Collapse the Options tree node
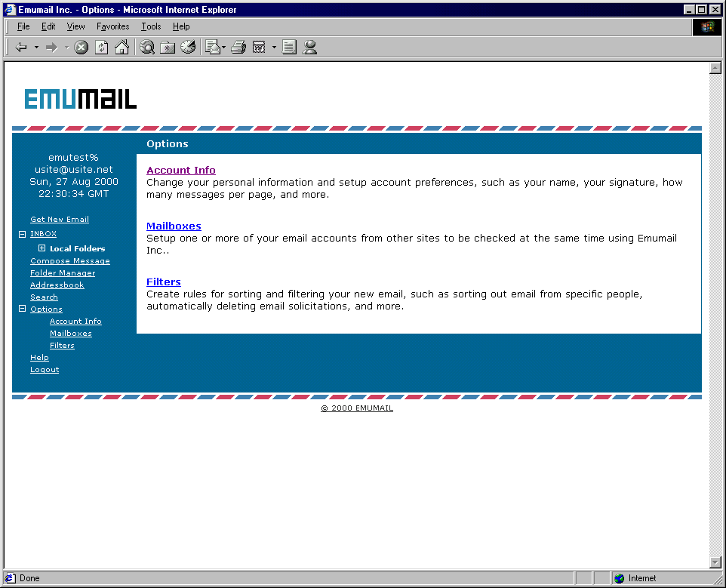Screen dimensions: 726x588 tap(23, 309)
